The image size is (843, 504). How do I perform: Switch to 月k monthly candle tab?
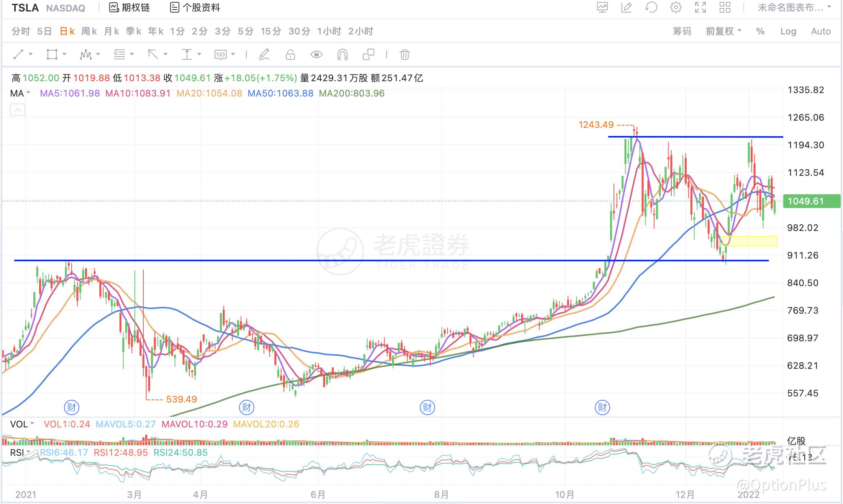pos(112,31)
